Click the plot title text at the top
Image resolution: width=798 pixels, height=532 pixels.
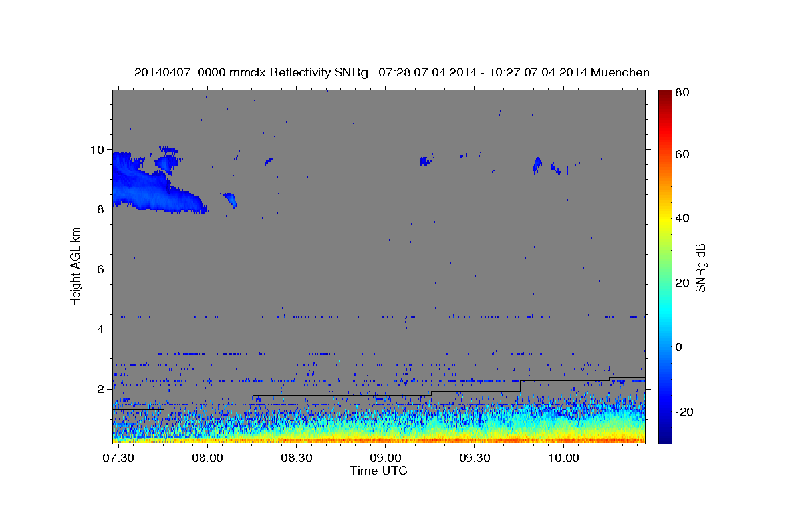[x=392, y=72]
